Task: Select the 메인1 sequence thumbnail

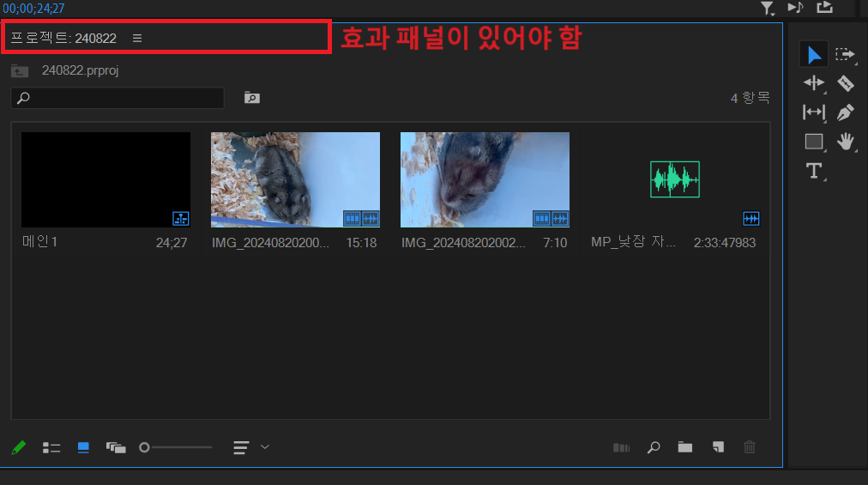Action: 105,179
